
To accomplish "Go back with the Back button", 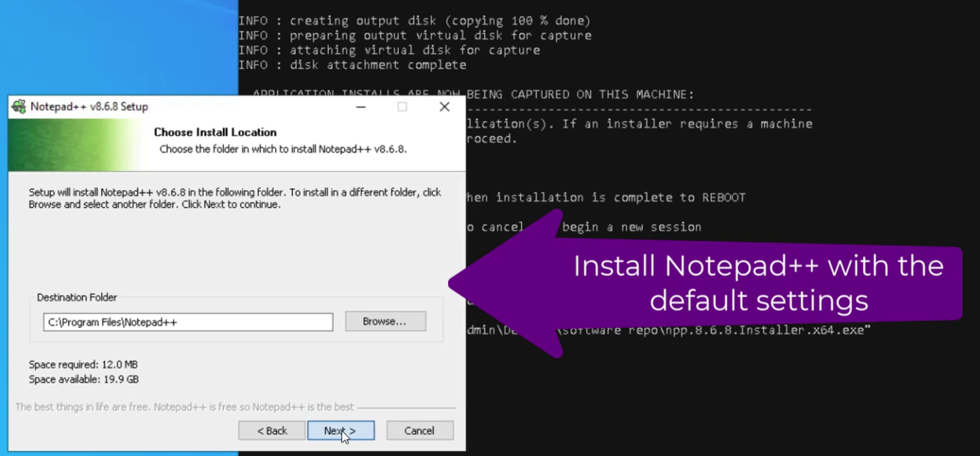I will (272, 431).
